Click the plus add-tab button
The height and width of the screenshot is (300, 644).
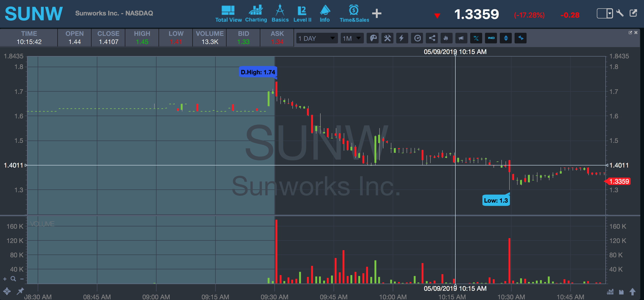pyautogui.click(x=377, y=13)
